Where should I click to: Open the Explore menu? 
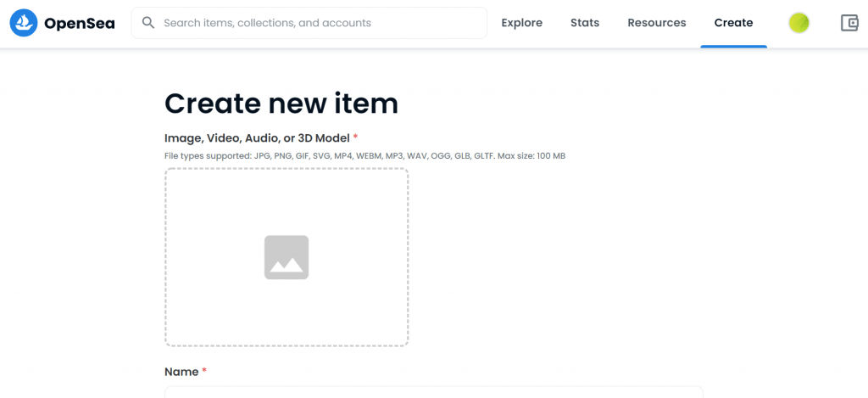(521, 23)
